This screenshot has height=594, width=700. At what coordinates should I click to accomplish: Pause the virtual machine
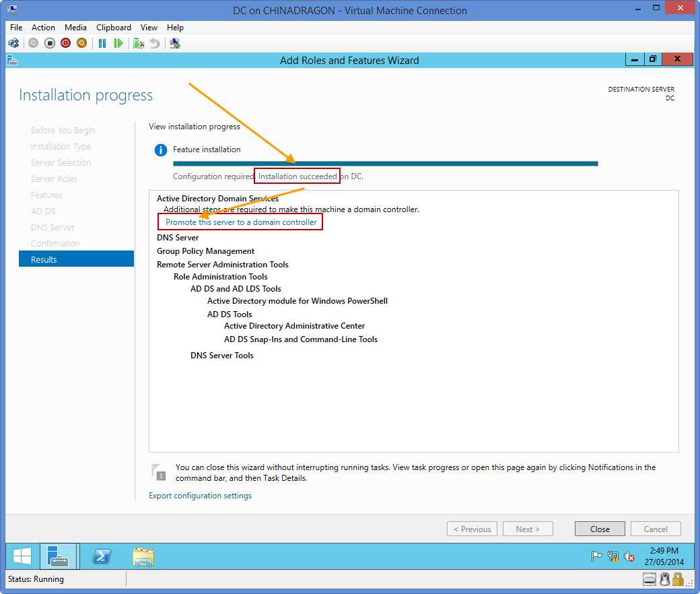pyautogui.click(x=102, y=43)
